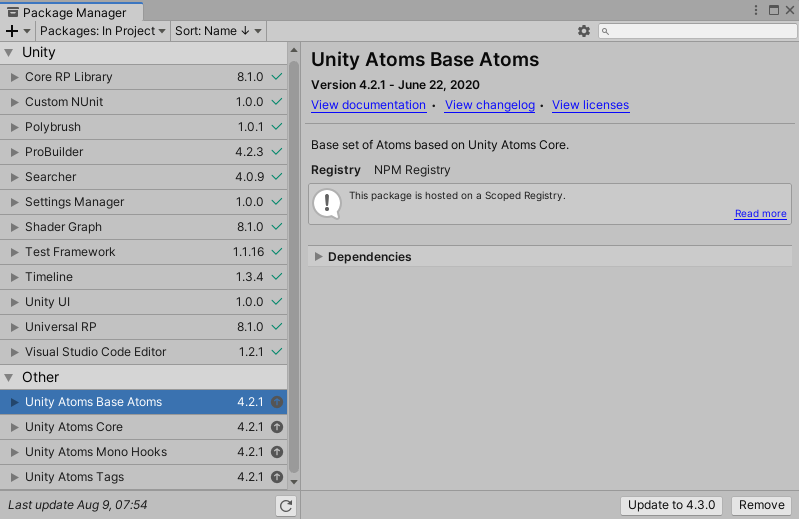Select the Unity Atoms Tags package
799x519 pixels.
(x=144, y=477)
